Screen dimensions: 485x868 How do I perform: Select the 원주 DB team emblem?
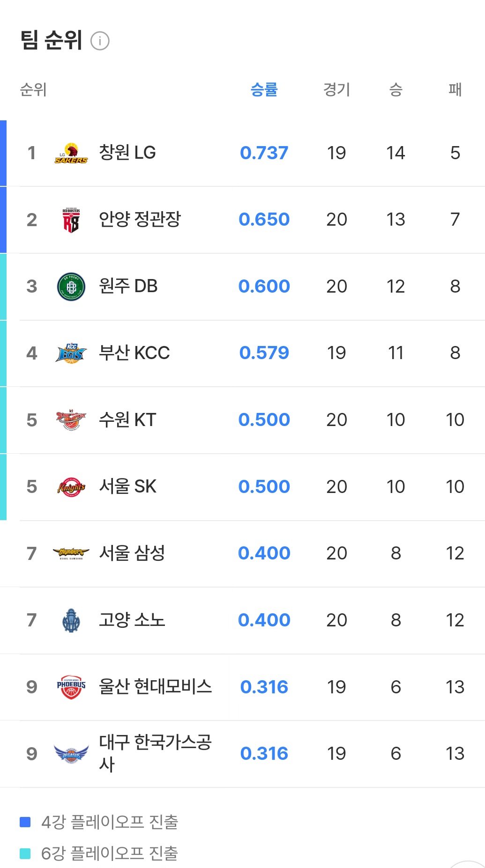point(69,286)
